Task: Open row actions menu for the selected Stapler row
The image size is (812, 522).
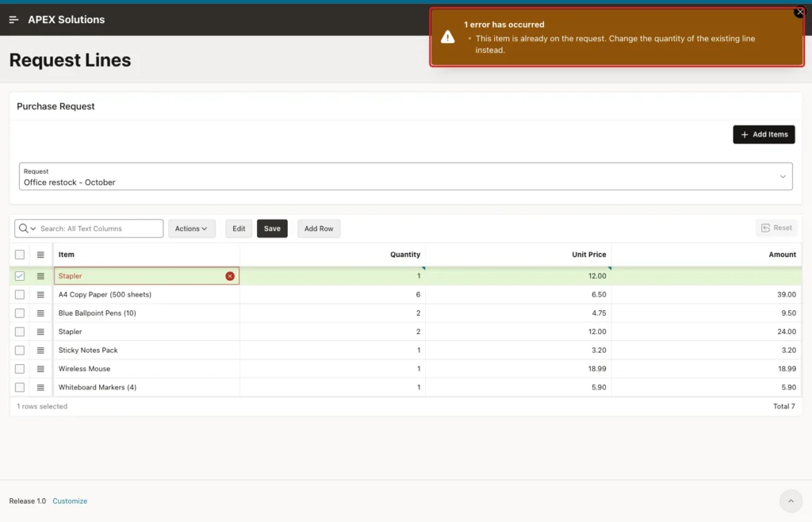Action: click(x=40, y=276)
